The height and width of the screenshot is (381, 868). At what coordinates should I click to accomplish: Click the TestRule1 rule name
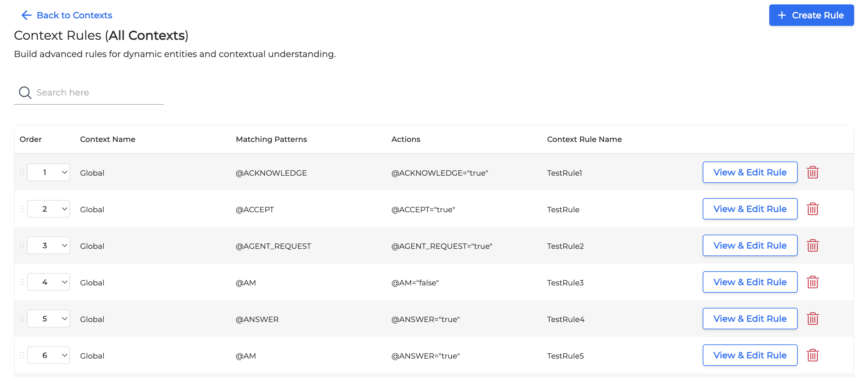(x=564, y=173)
